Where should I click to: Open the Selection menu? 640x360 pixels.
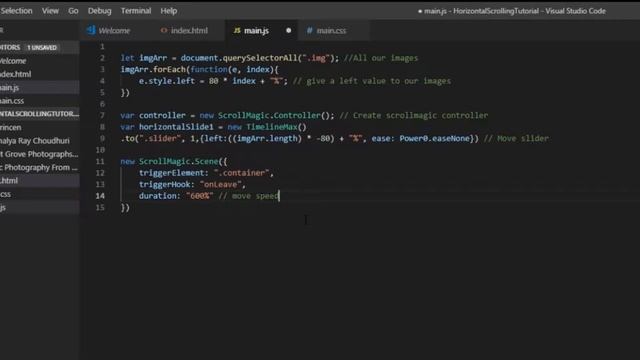click(16, 11)
